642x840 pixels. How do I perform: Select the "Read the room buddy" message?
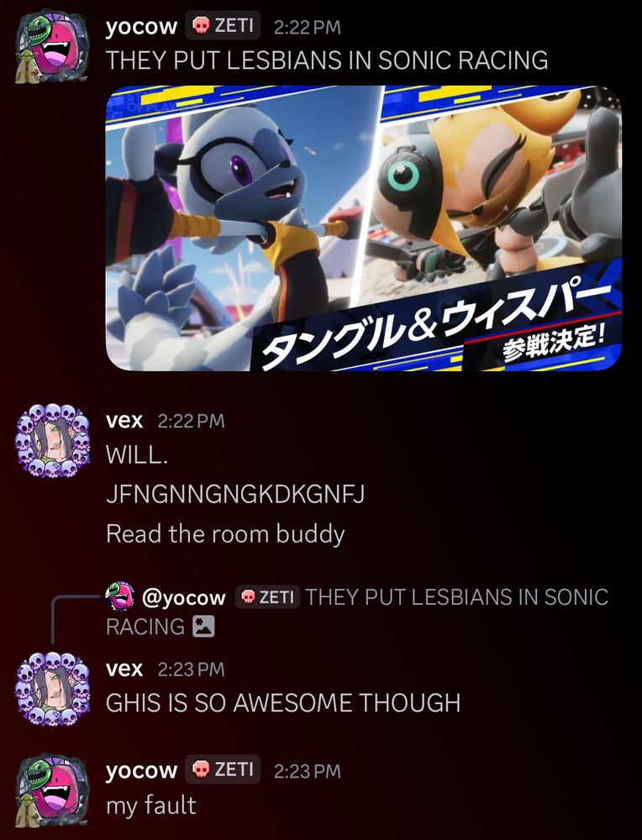[x=225, y=534]
